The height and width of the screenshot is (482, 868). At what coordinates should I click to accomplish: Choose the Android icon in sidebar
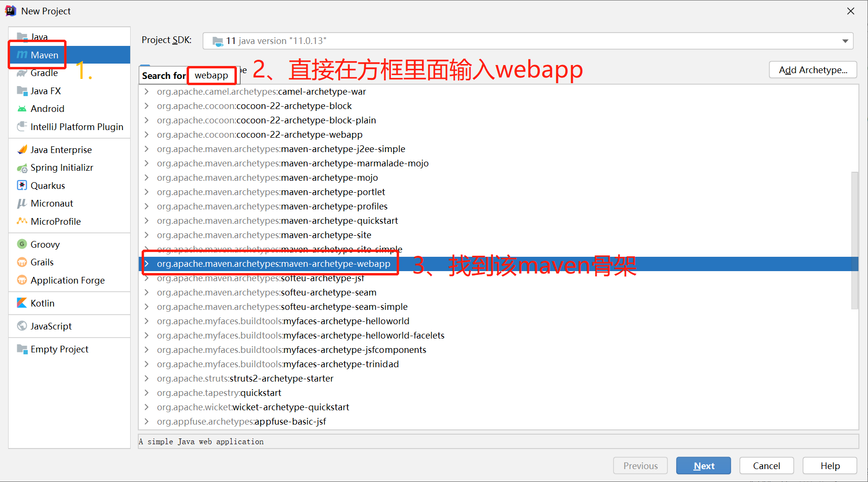(22, 109)
